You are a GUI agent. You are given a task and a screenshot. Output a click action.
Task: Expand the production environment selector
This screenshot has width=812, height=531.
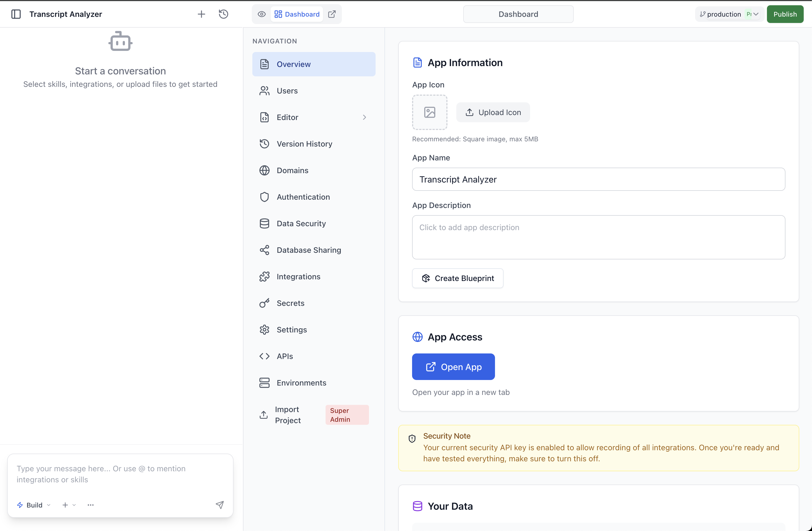(x=729, y=14)
